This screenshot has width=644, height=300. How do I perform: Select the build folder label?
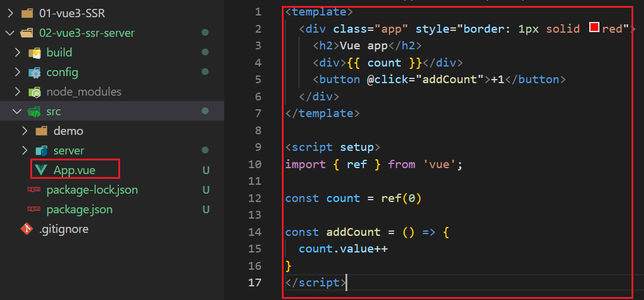click(x=59, y=52)
